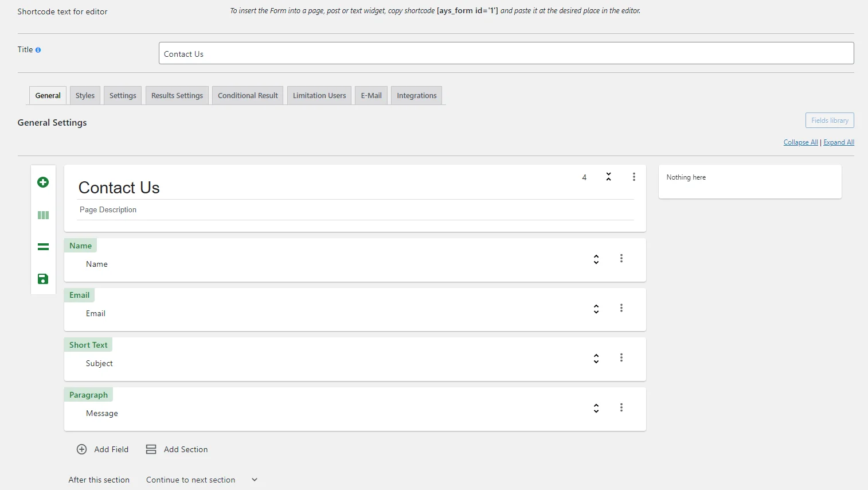Open the Conditional Result tab
The height and width of the screenshot is (490, 868).
[248, 96]
